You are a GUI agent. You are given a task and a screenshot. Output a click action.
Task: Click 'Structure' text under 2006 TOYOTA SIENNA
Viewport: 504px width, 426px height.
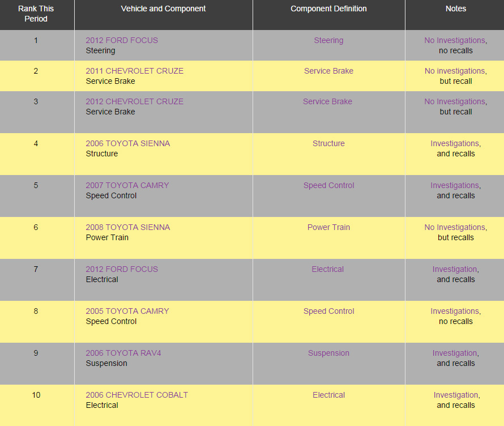tap(102, 154)
